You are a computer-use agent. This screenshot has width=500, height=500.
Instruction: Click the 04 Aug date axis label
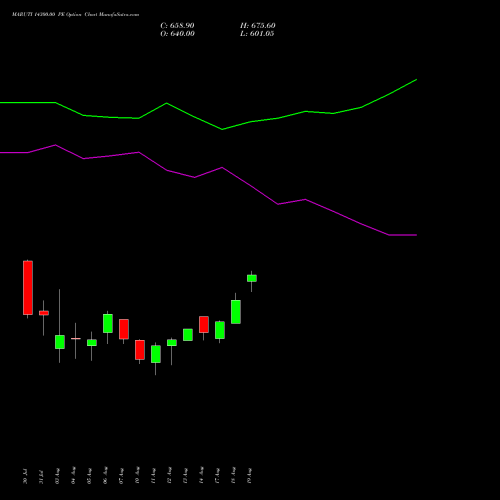click(74, 476)
